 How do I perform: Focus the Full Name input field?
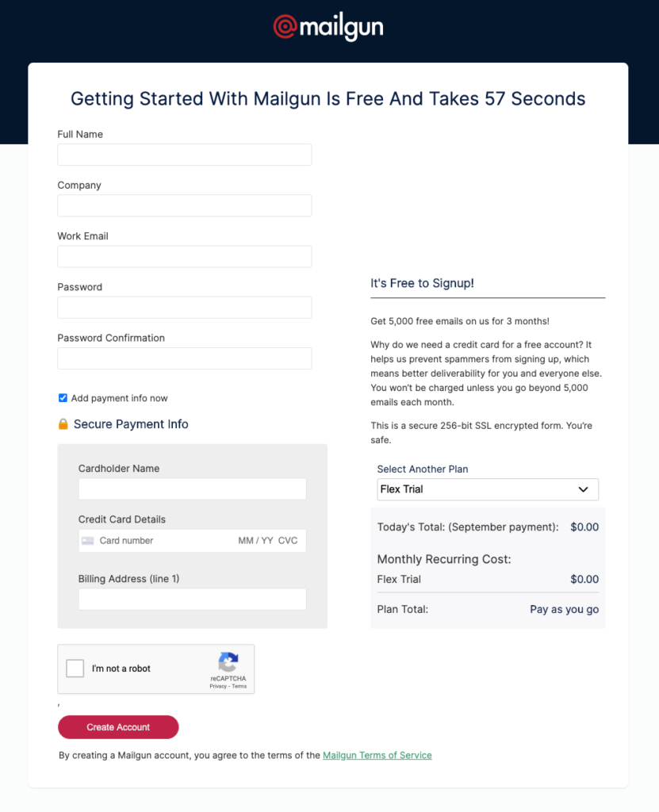(x=185, y=155)
